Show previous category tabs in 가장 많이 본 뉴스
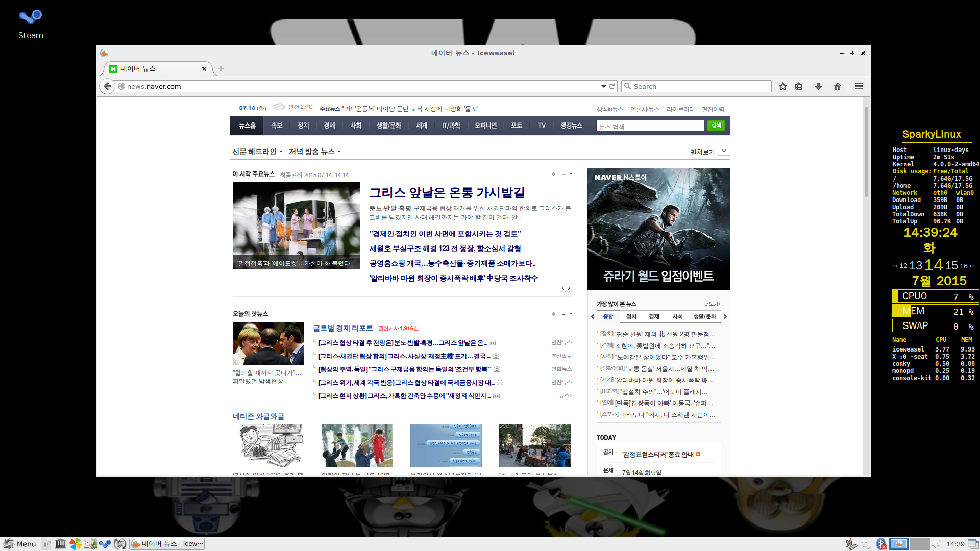 [593, 317]
